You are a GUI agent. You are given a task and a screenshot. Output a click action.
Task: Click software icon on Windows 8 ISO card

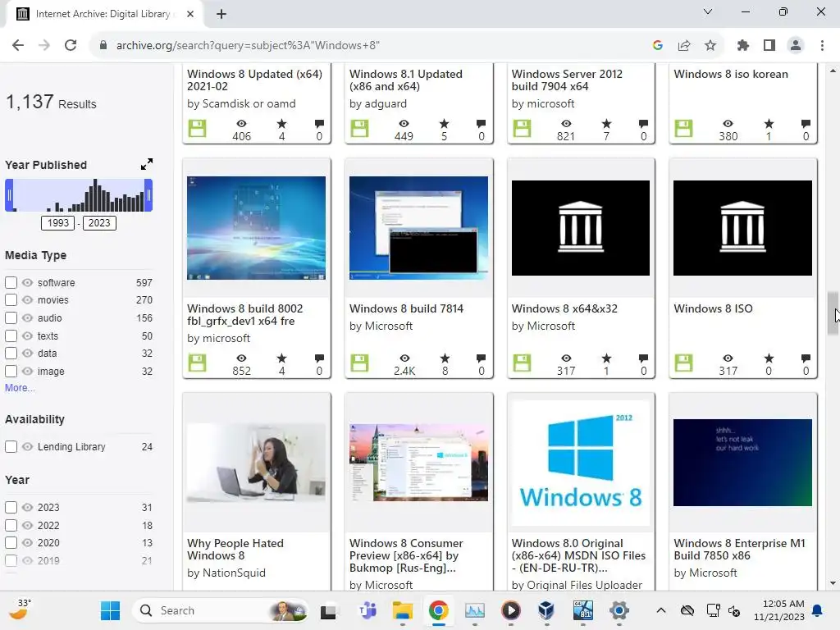tap(683, 363)
